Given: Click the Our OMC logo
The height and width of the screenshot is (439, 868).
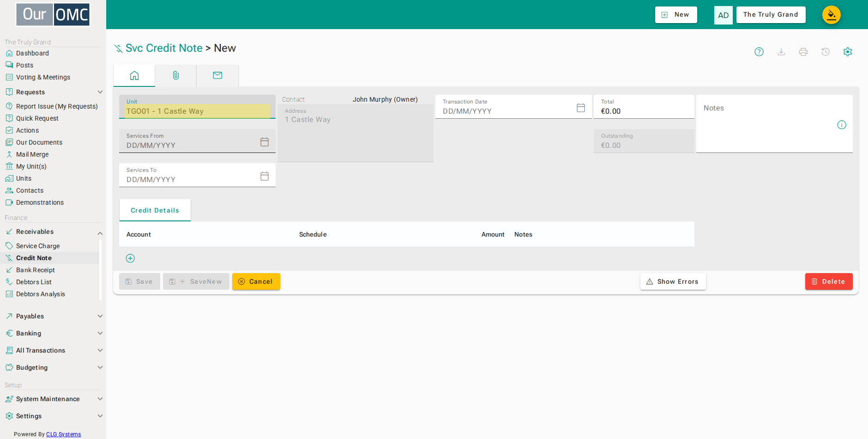Looking at the screenshot, I should point(53,14).
